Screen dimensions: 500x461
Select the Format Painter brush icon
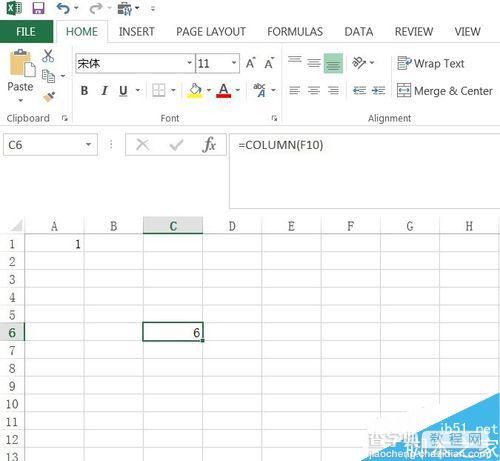(49, 97)
